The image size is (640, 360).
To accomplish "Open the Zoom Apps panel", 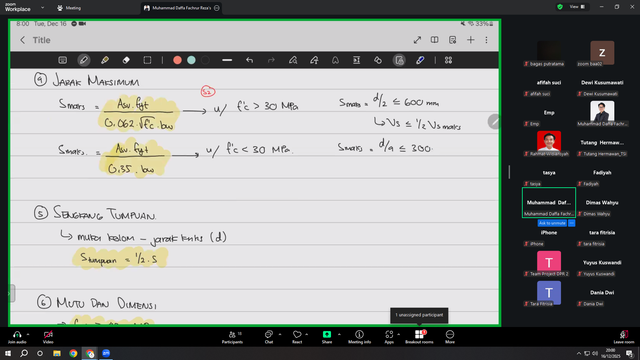I will click(389, 337).
